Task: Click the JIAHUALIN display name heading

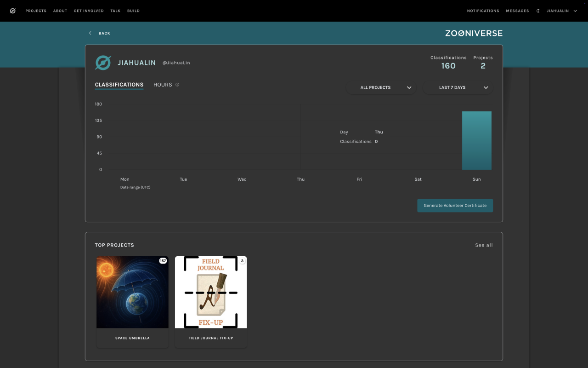Action: pyautogui.click(x=136, y=63)
